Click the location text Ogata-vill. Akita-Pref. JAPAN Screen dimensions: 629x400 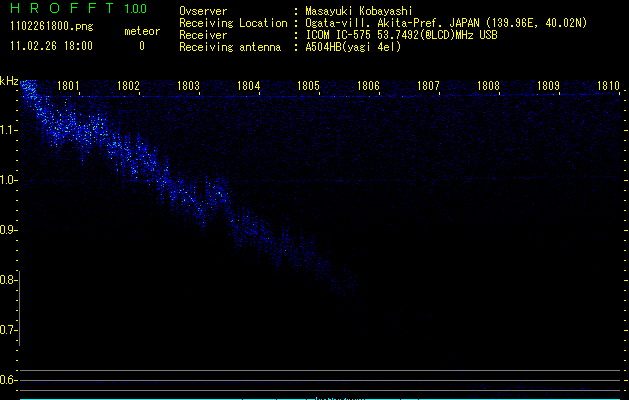(392, 23)
